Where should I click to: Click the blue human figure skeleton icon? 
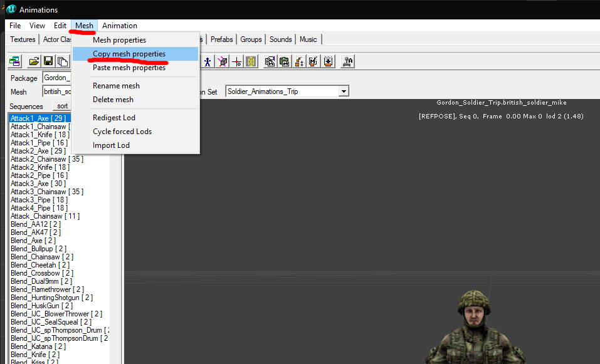(x=208, y=61)
